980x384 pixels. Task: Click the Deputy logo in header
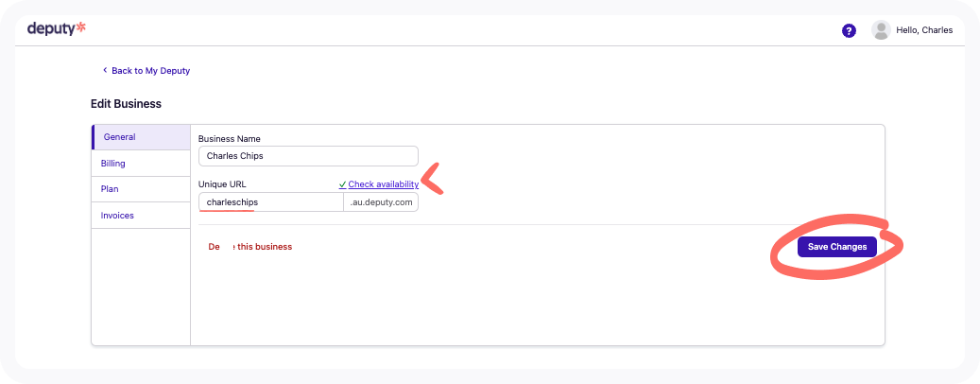[57, 28]
